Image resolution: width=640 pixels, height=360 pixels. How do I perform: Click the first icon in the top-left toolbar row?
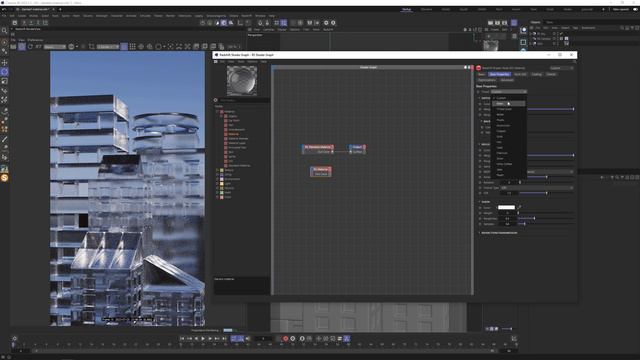[x=15, y=23]
